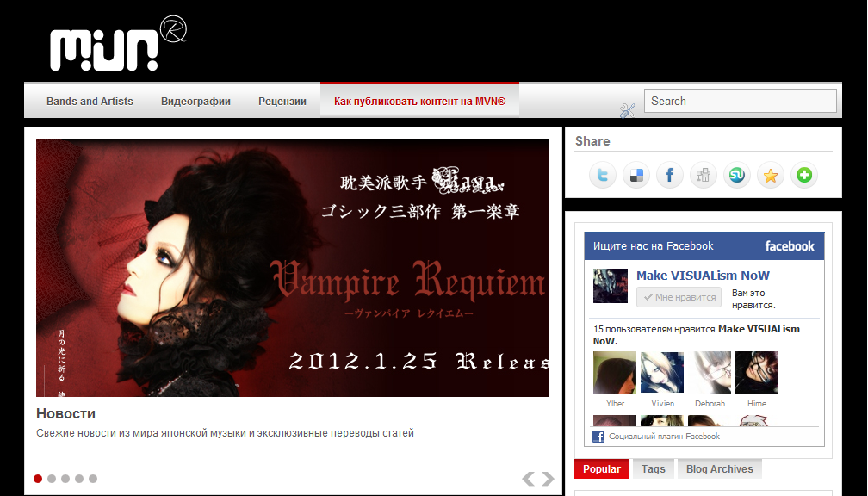Click the star favorites share icon

tap(771, 175)
